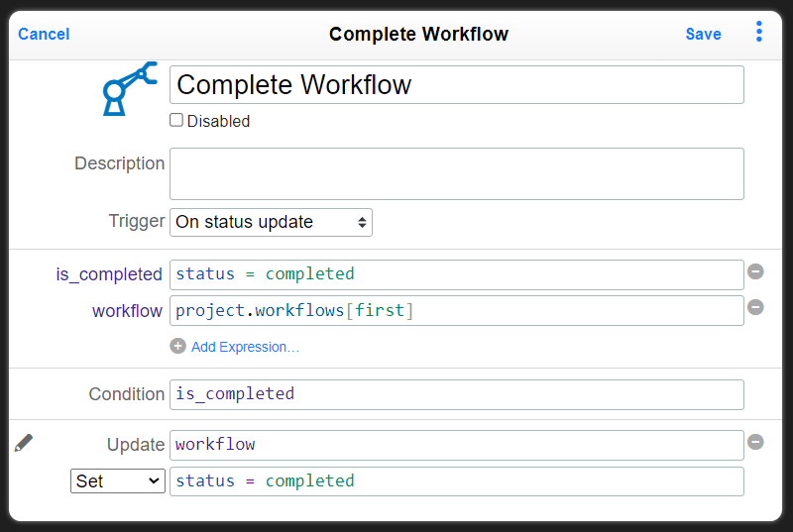
Task: Click into the Description text area
Action: click(x=457, y=173)
